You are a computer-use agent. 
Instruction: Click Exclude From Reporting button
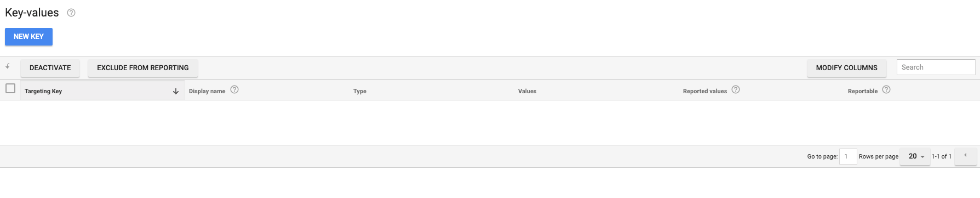143,68
